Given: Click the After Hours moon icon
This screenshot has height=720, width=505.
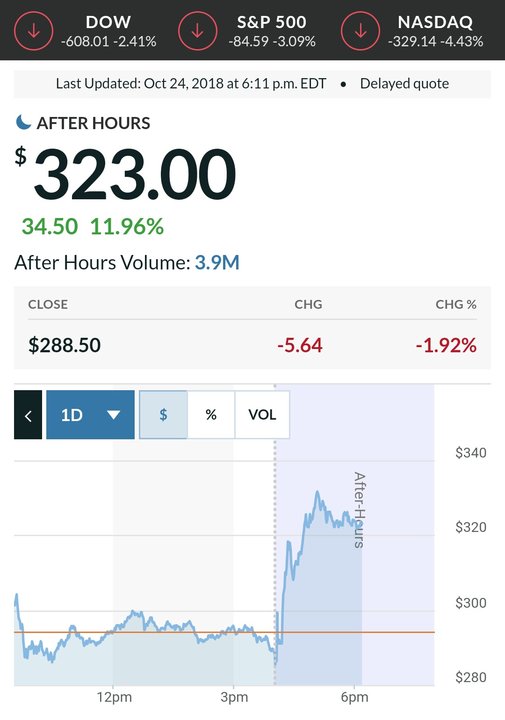Looking at the screenshot, I should pyautogui.click(x=23, y=123).
